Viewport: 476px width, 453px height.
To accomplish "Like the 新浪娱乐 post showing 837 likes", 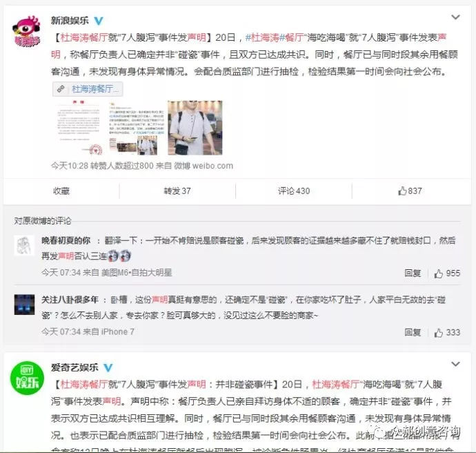I will pyautogui.click(x=410, y=191).
